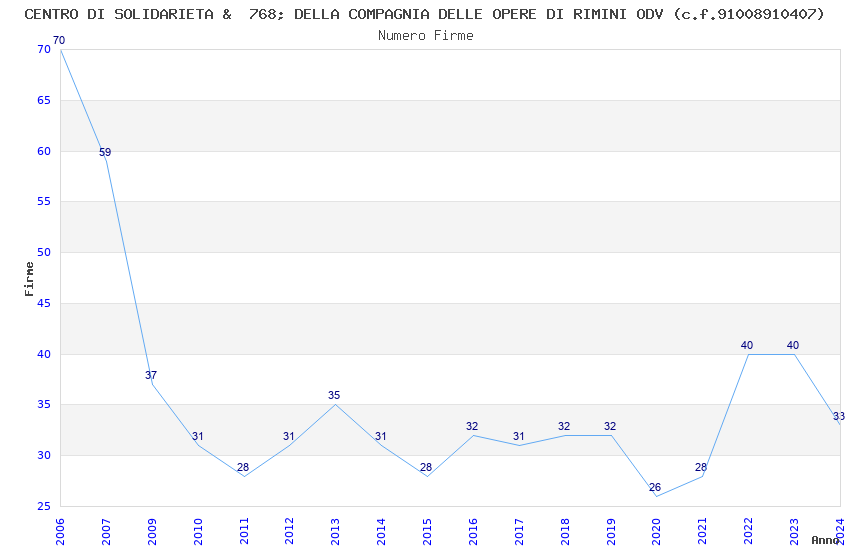This screenshot has height=550, width=850.
Task: Click the 50 tick on the y-axis
Action: (x=44, y=253)
